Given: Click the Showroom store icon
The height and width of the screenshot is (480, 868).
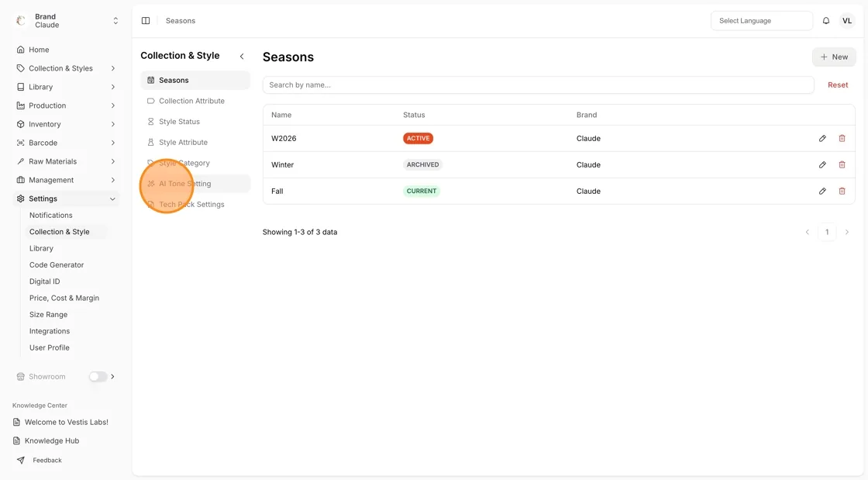Looking at the screenshot, I should [20, 376].
